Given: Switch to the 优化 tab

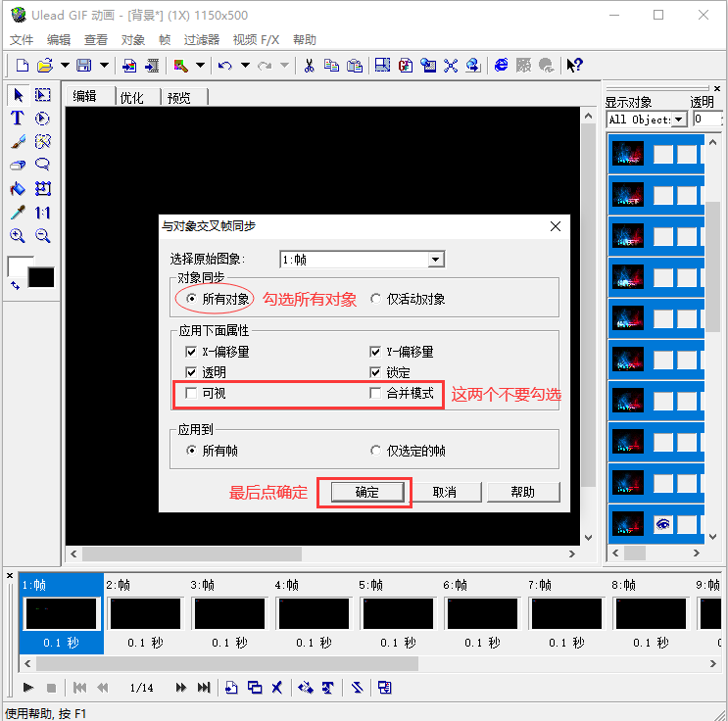Looking at the screenshot, I should pyautogui.click(x=132, y=98).
